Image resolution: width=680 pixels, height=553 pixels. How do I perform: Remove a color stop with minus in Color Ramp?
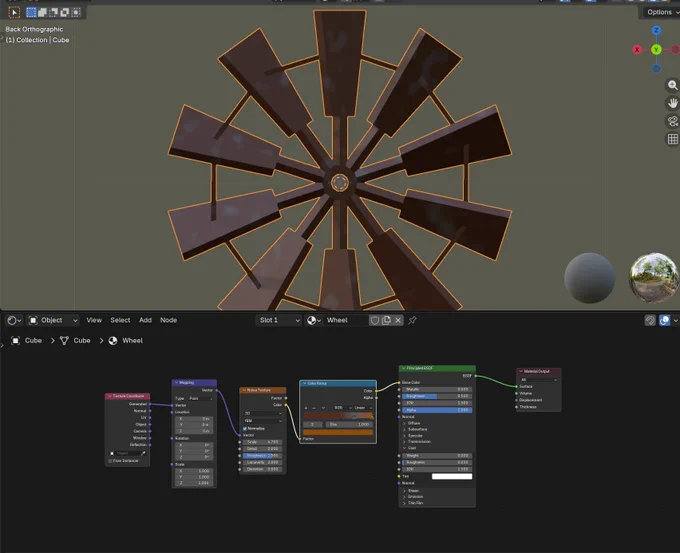(x=314, y=408)
